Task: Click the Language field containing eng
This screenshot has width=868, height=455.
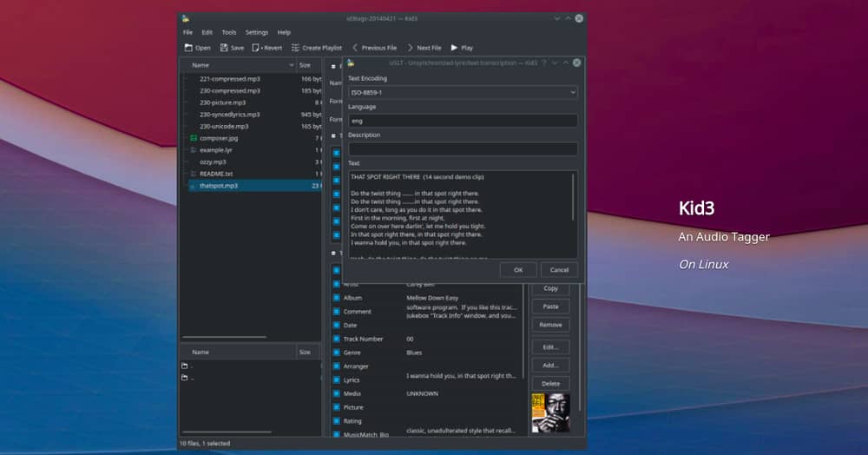Action: tap(463, 121)
